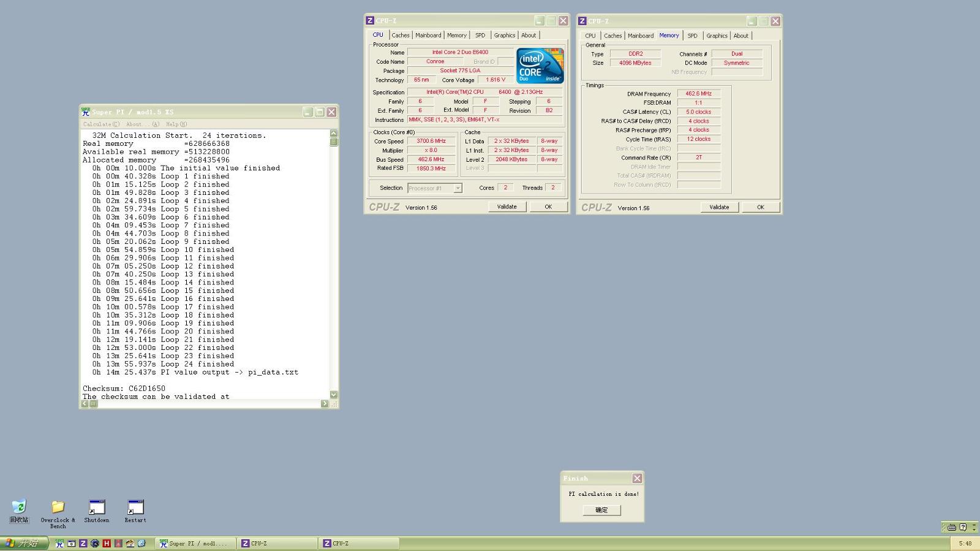Click Validate in the right CPU-Z window

719,207
